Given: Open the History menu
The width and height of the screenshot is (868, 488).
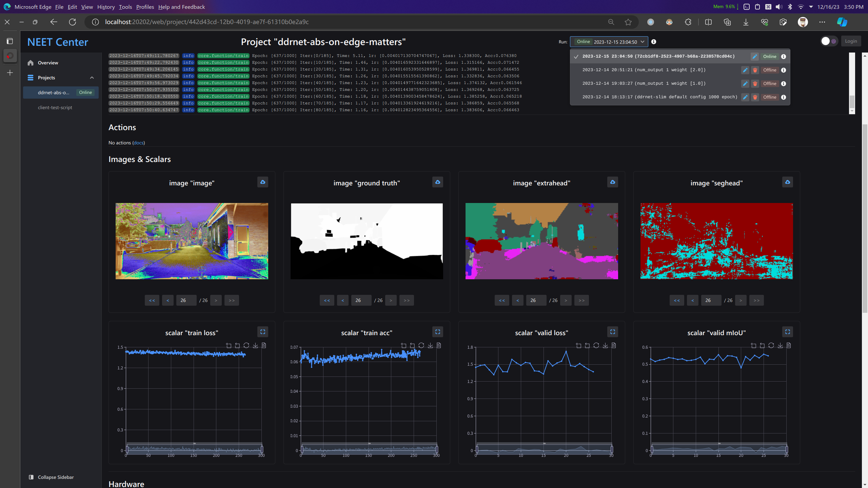Looking at the screenshot, I should pyautogui.click(x=106, y=7).
